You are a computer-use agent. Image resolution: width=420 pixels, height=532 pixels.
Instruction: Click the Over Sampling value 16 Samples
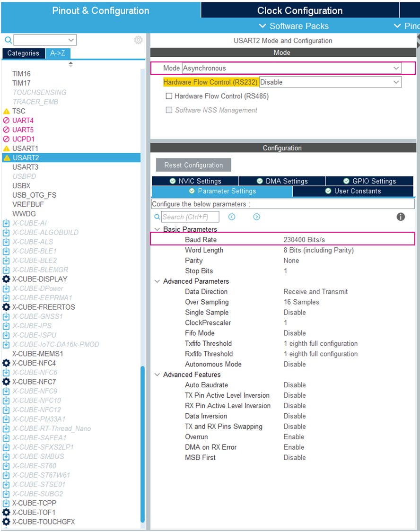tap(301, 302)
